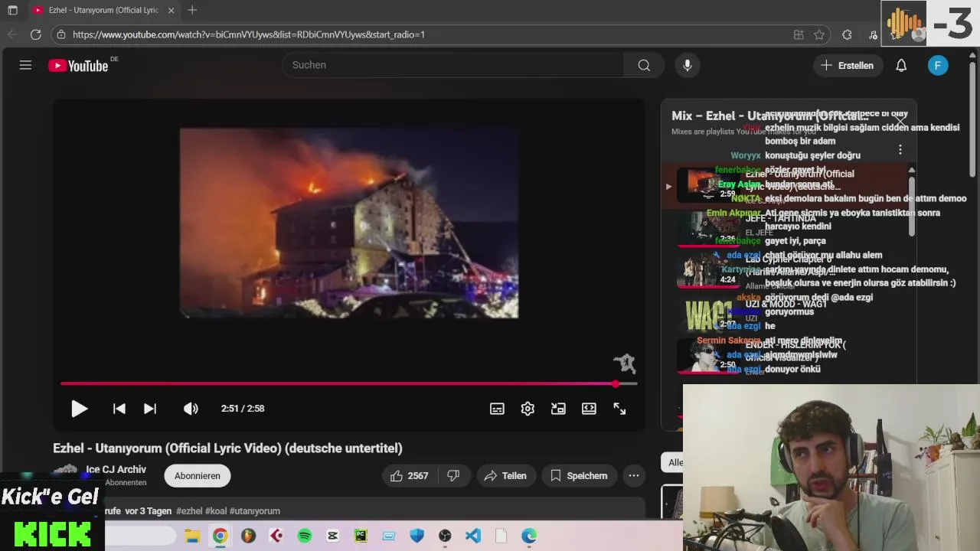Open a new browser tab
Image resolution: width=980 pixels, height=551 pixels.
[x=192, y=10]
